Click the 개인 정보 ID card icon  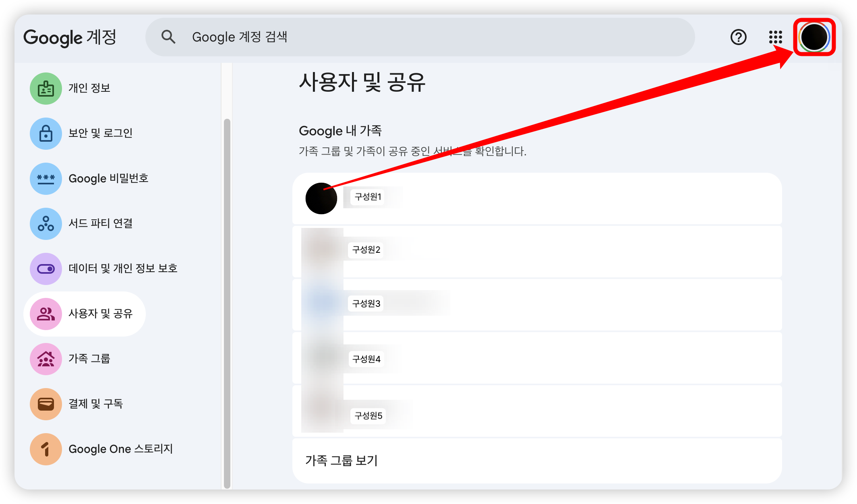(x=46, y=89)
